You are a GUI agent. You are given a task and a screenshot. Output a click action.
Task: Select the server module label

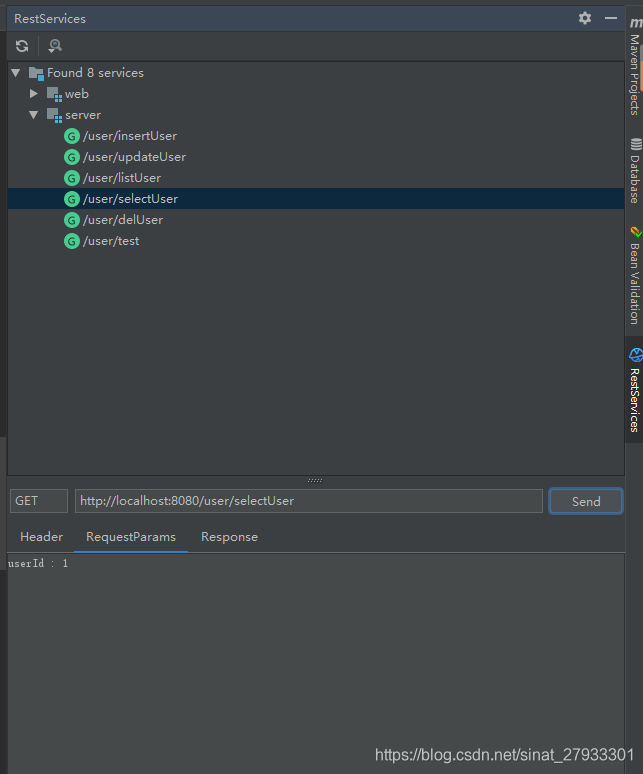83,115
